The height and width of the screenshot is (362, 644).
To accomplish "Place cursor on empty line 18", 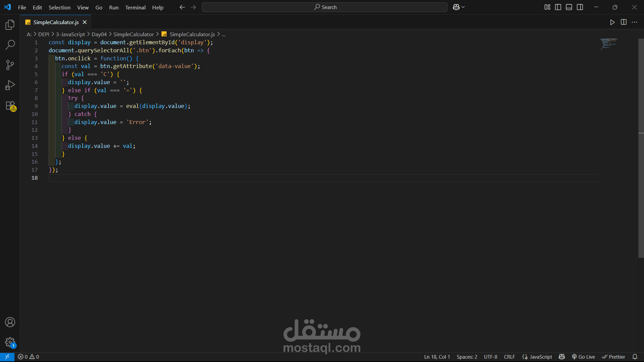I will tap(323, 178).
